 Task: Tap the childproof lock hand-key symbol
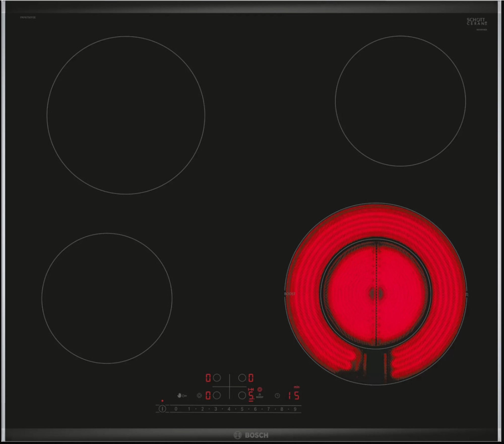pyautogui.click(x=182, y=396)
